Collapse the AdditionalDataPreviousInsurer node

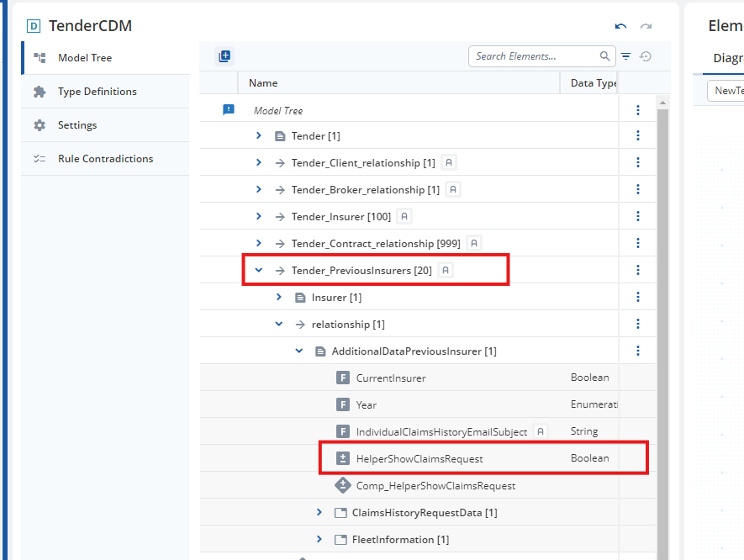tap(299, 351)
